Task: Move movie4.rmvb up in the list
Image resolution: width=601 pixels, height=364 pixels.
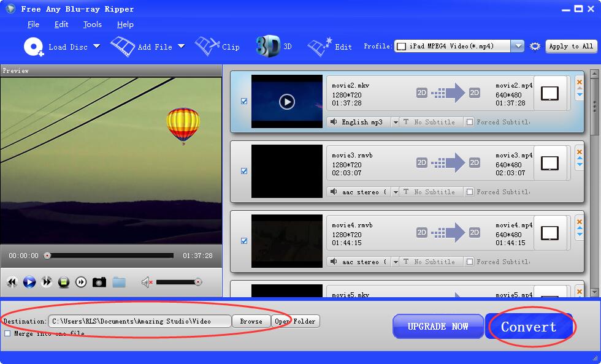Action: point(580,228)
